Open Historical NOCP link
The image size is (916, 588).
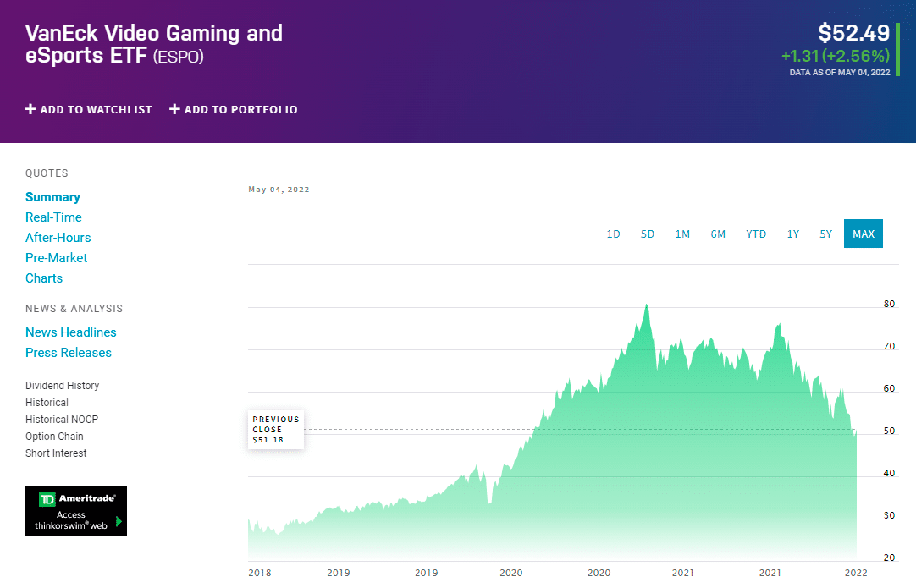pyautogui.click(x=61, y=420)
